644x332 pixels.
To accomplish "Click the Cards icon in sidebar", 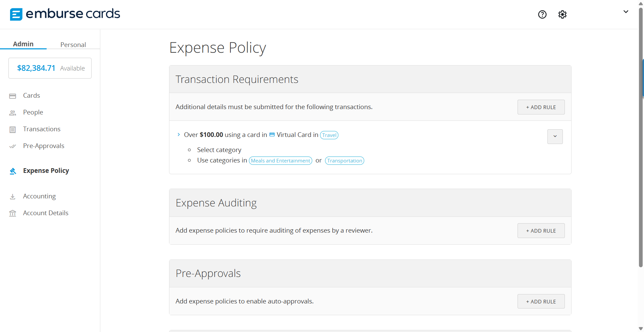I will coord(13,96).
